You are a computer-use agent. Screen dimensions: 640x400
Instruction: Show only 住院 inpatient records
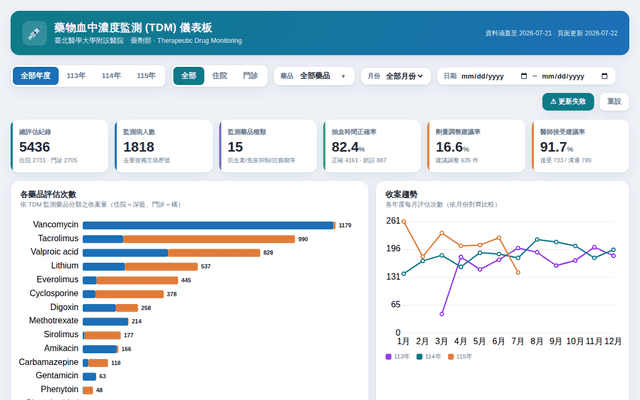click(x=220, y=76)
